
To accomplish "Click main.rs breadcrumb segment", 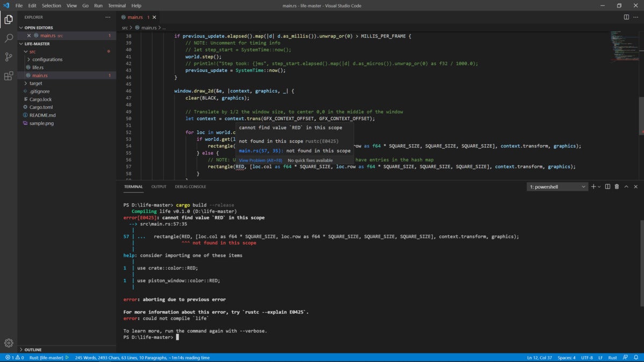I will [x=145, y=27].
